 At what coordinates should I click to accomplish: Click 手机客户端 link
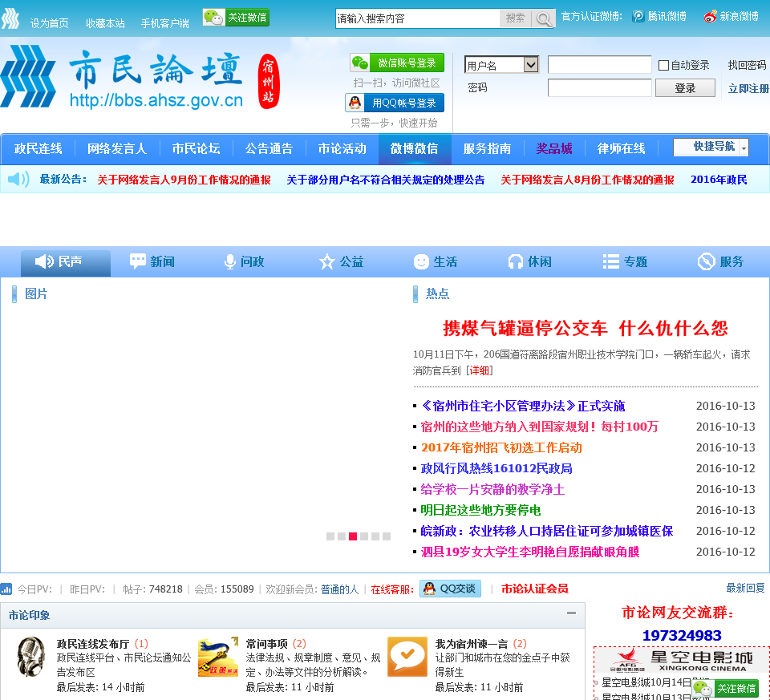[x=165, y=23]
